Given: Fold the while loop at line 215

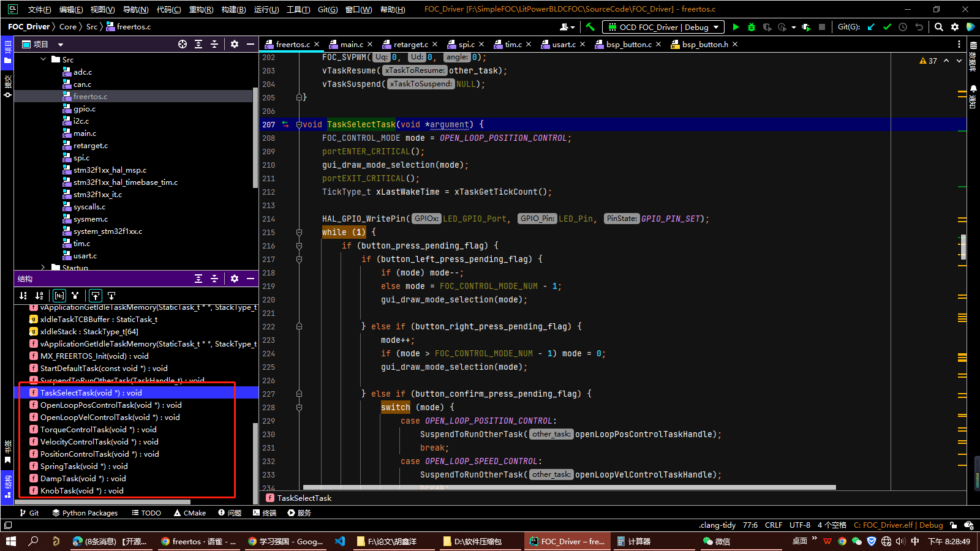Looking at the screenshot, I should (299, 232).
